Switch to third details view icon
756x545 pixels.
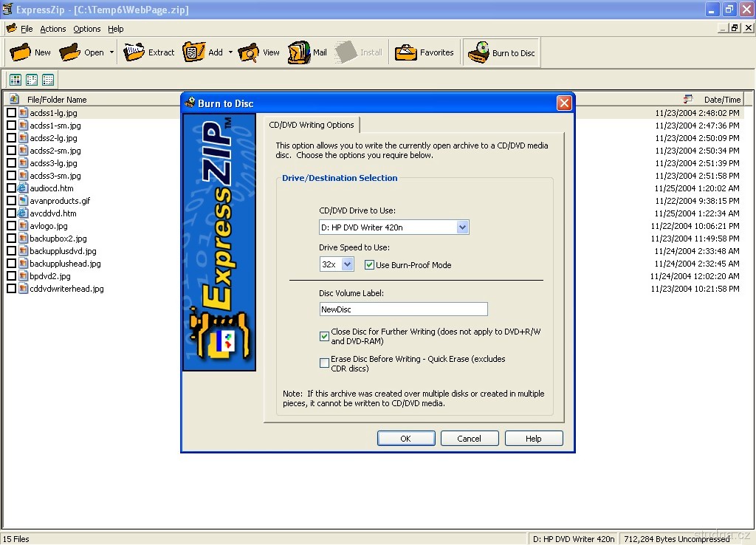click(x=48, y=80)
